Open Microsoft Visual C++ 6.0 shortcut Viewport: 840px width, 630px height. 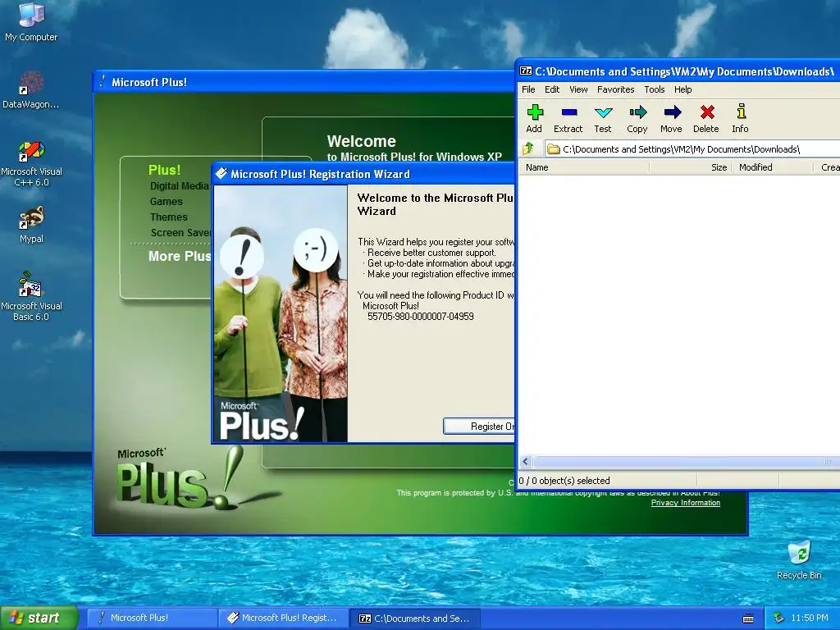point(31,163)
